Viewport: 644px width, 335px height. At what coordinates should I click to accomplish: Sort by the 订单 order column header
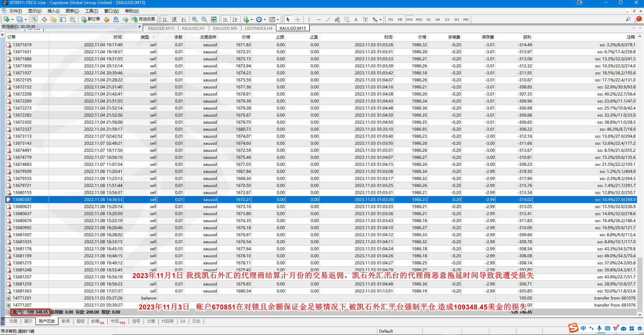pyautogui.click(x=28, y=37)
